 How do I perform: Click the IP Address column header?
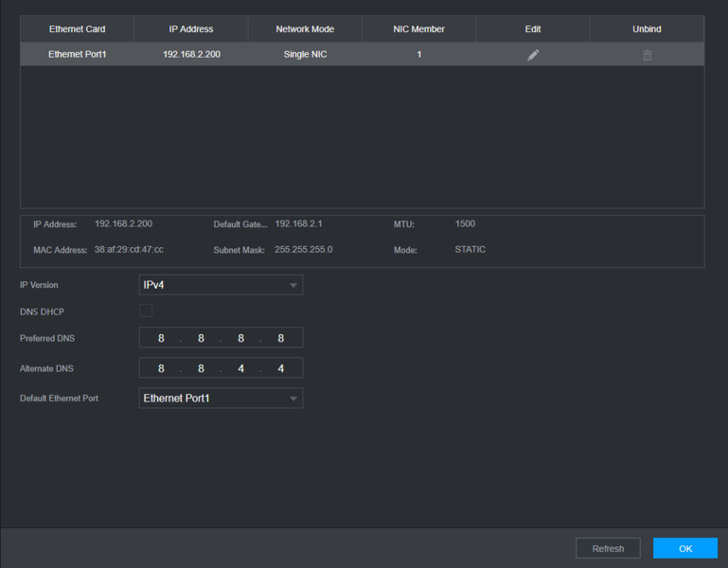point(191,28)
